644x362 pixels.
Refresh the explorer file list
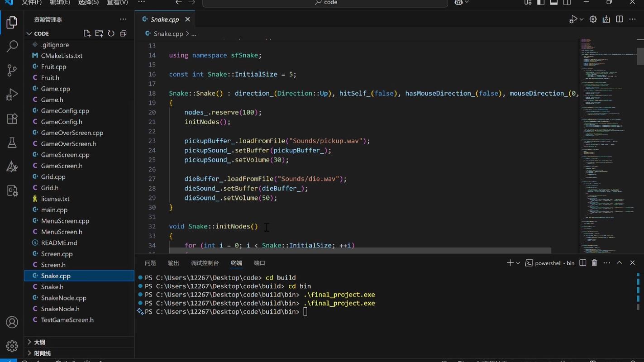coord(111,33)
